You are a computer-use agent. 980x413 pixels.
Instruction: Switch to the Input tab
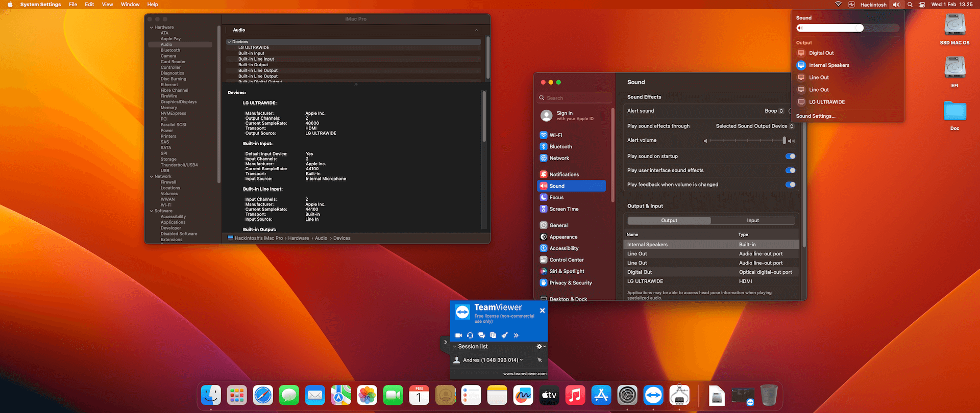753,221
